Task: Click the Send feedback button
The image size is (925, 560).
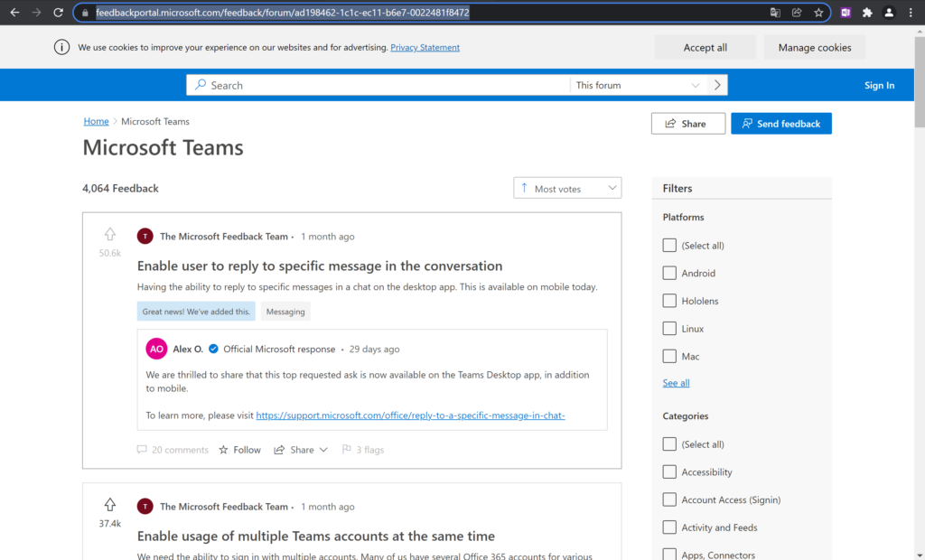Action: tap(781, 124)
